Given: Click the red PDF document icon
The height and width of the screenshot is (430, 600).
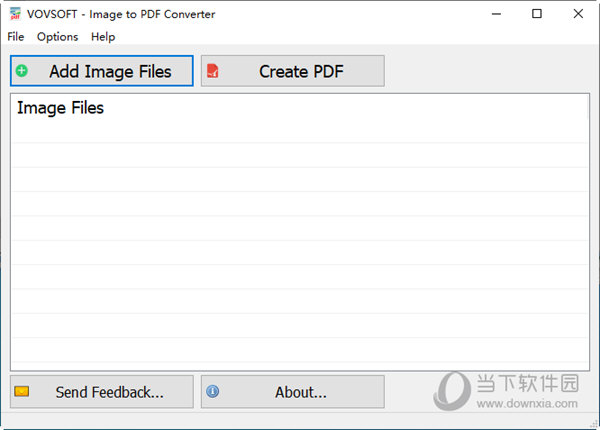Looking at the screenshot, I should pos(212,71).
